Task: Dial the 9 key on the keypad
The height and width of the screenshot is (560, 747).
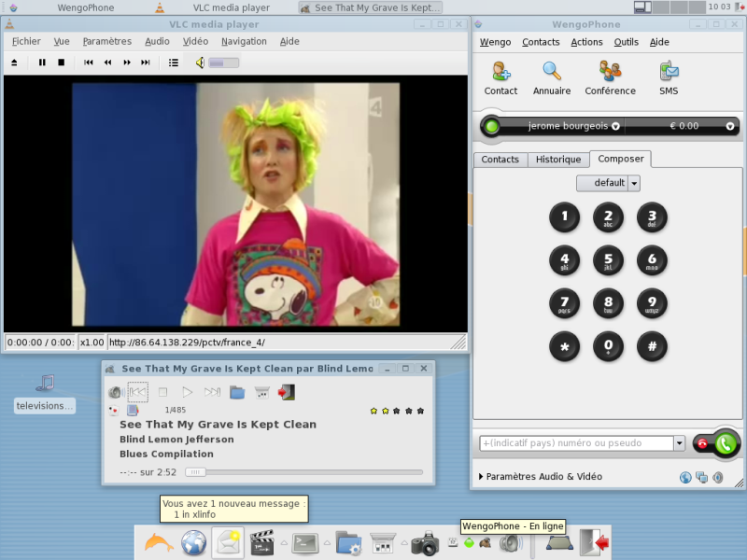Action: 652,303
